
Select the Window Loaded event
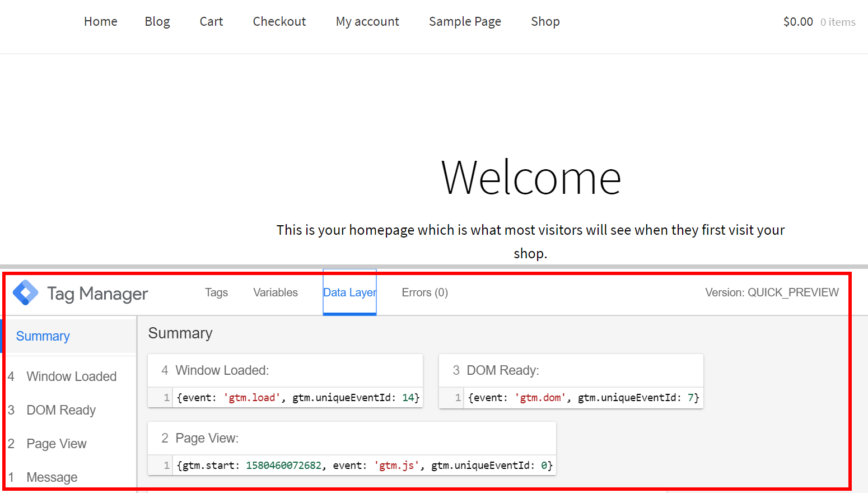[x=71, y=376]
